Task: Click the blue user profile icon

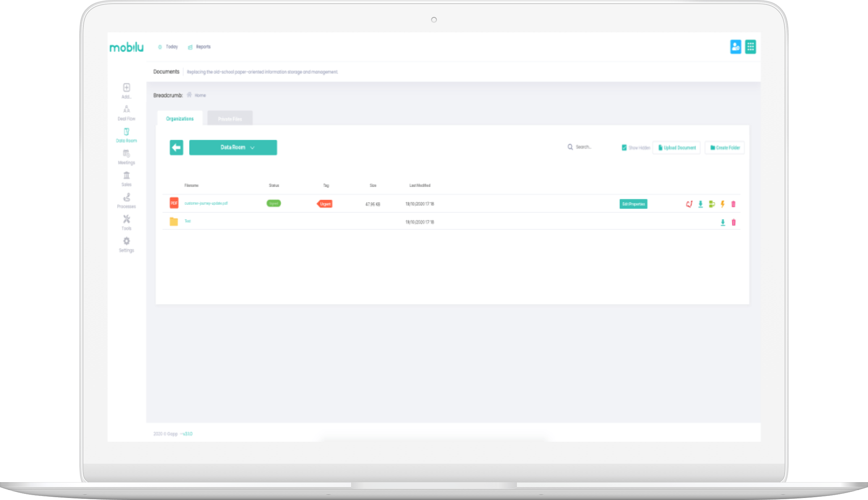Action: tap(736, 47)
